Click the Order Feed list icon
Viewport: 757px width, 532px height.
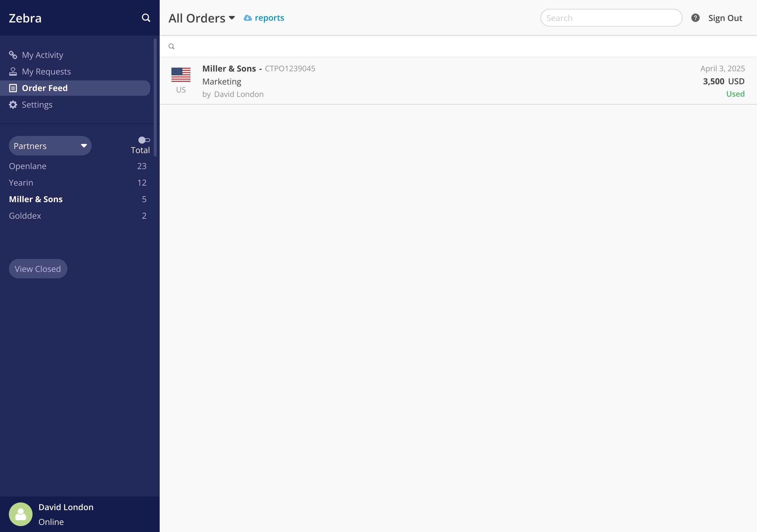(13, 88)
